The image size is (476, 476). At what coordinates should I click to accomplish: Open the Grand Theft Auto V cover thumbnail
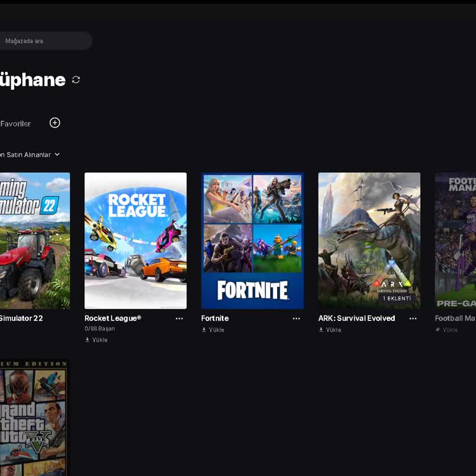[34, 417]
